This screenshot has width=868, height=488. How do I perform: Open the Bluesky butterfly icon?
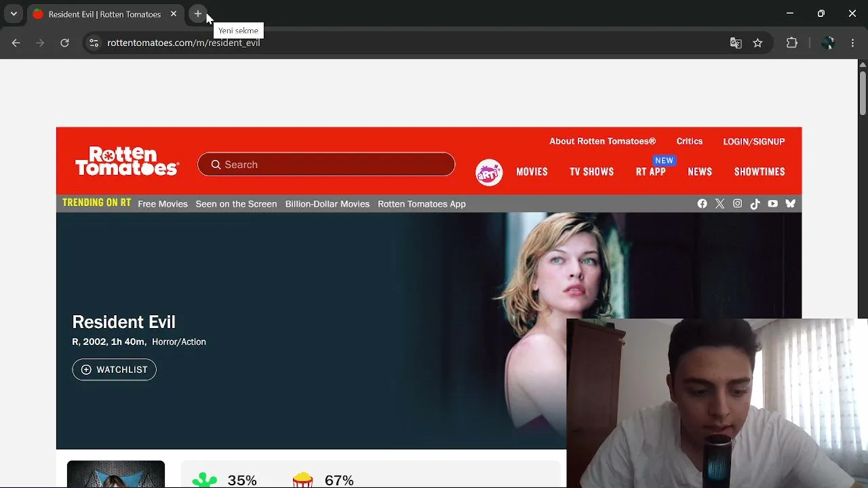790,204
